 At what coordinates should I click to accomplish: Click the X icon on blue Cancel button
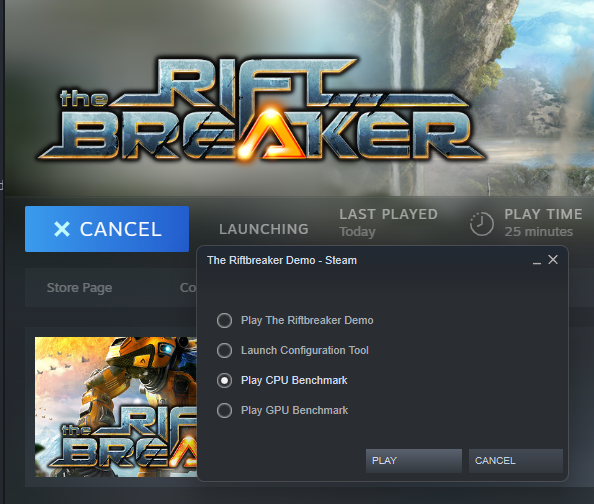[62, 229]
